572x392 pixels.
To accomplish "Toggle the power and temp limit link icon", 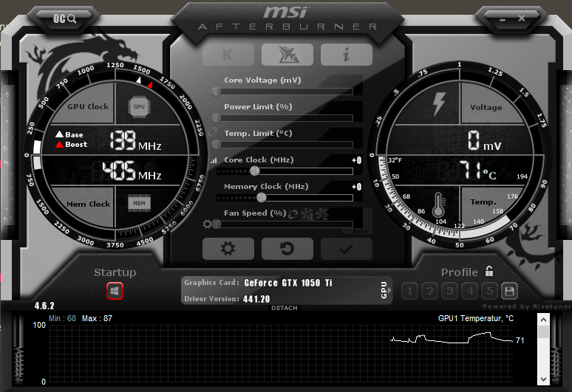I will pyautogui.click(x=213, y=131).
